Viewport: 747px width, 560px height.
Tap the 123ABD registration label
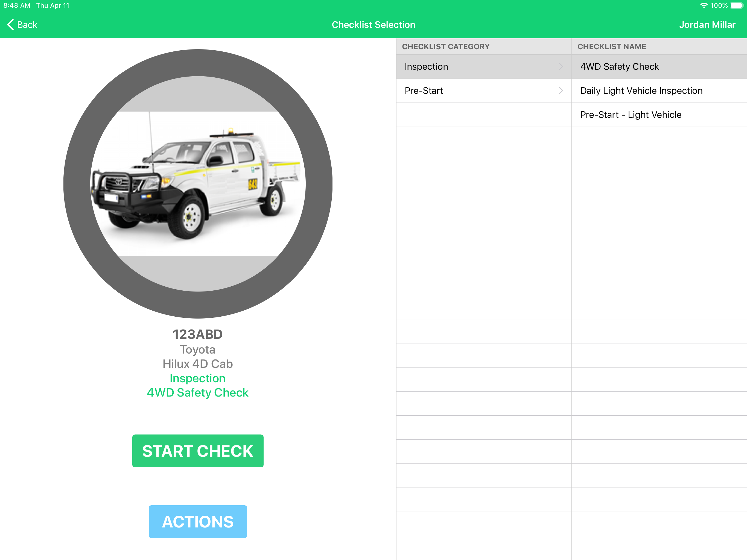point(198,334)
